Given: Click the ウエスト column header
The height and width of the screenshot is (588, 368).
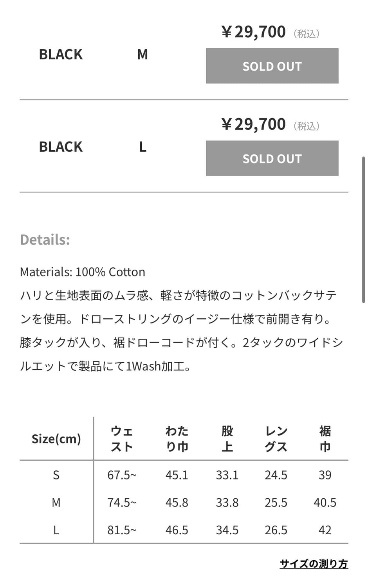Looking at the screenshot, I should coord(122,439).
